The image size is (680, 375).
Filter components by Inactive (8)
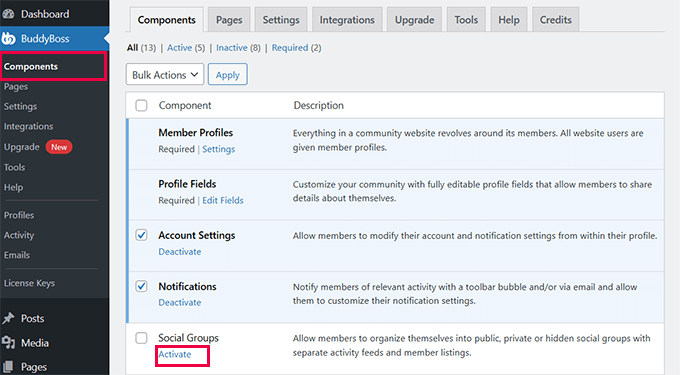tap(238, 48)
